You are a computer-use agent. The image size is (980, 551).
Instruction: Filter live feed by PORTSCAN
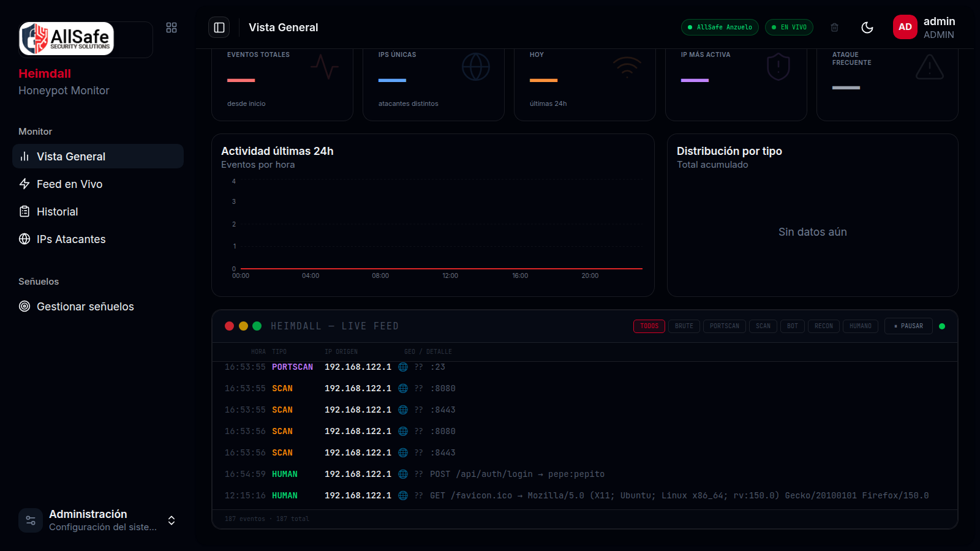725,326
